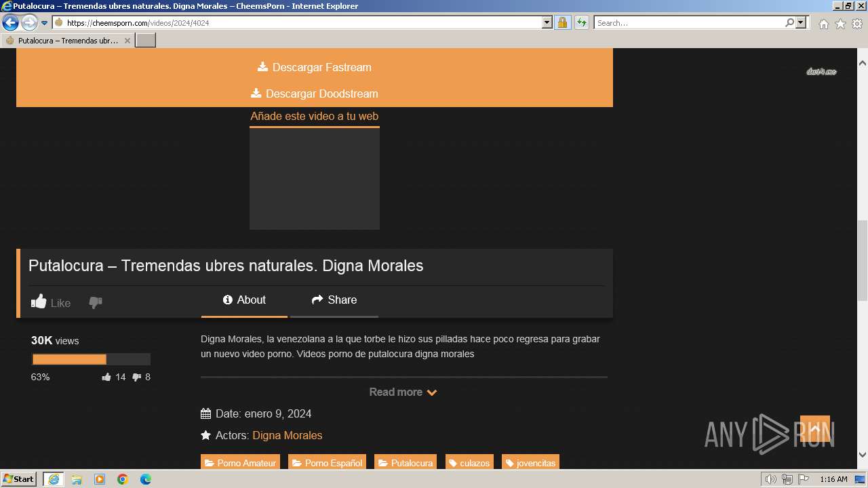Open a new blank tab
Image resolution: width=868 pixels, height=488 pixels.
(146, 40)
